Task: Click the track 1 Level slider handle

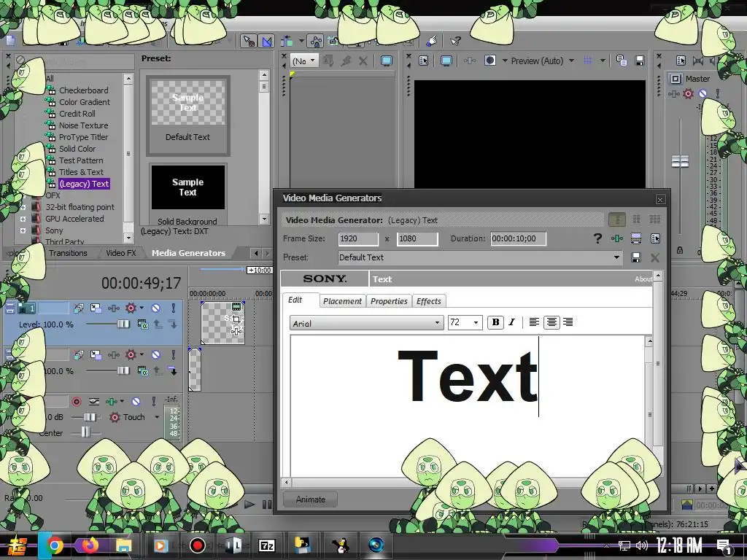Action: point(123,324)
